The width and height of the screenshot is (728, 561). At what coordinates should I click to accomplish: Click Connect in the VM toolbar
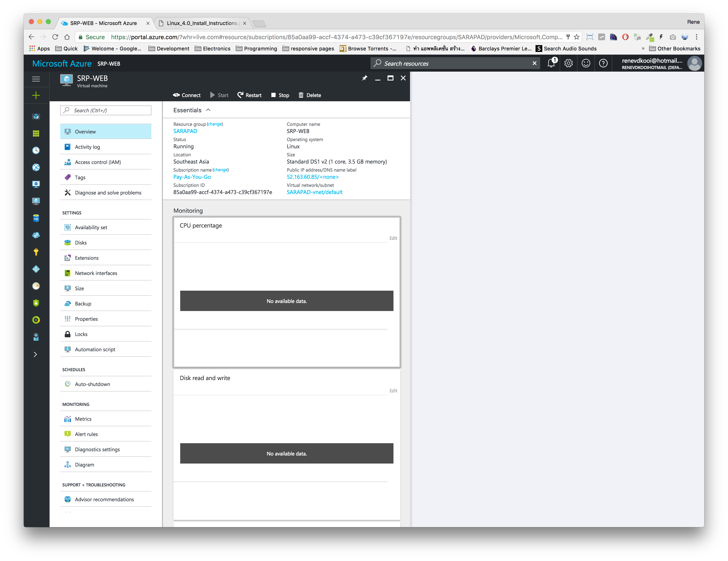point(187,95)
